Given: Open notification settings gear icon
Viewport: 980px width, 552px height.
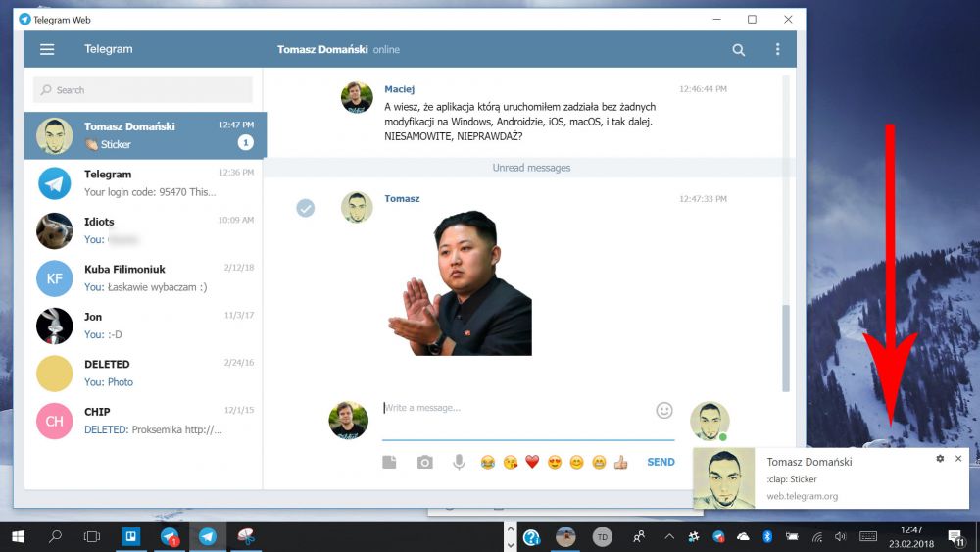Looking at the screenshot, I should 940,458.
